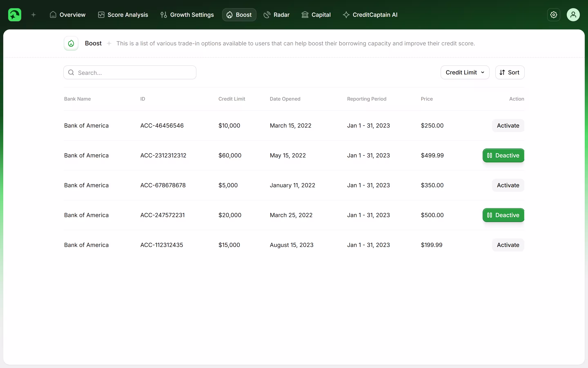588x368 pixels.
Task: Click the CreditCaptain green logo icon
Action: (x=14, y=15)
